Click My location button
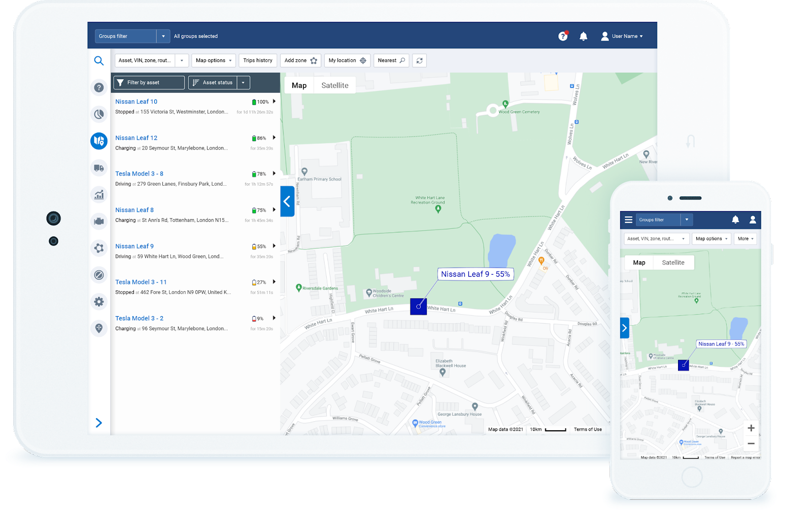 pos(347,60)
